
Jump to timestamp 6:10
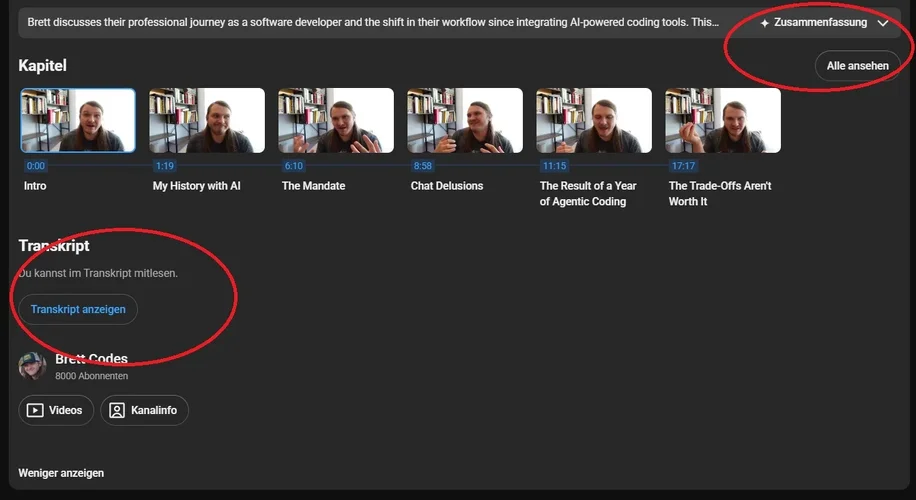pyautogui.click(x=293, y=166)
